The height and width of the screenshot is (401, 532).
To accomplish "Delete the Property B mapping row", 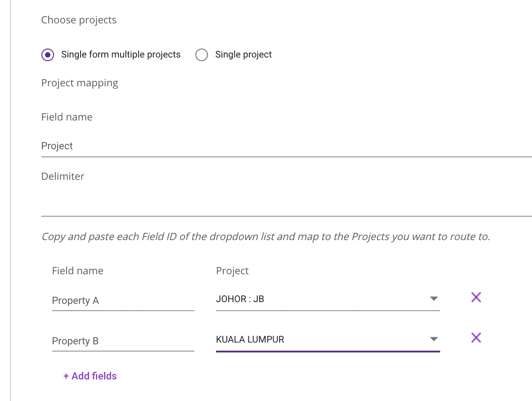I will [x=476, y=338].
